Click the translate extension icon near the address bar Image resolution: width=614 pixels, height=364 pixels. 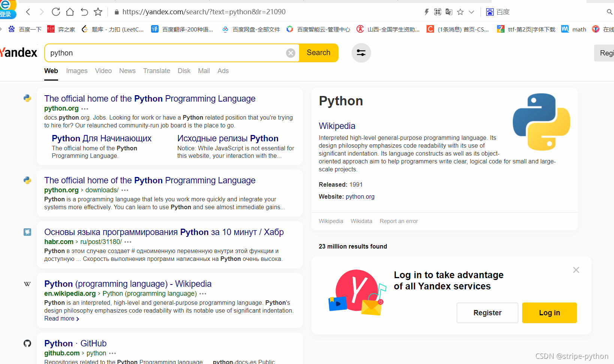tap(449, 12)
